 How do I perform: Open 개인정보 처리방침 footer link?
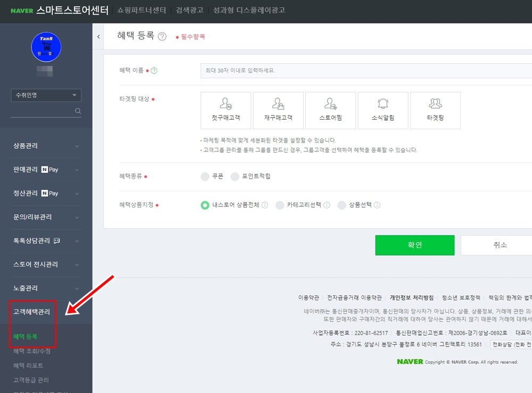click(x=412, y=297)
